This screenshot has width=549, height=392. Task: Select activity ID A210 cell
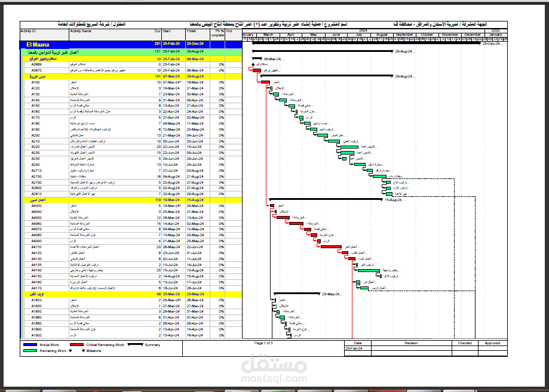pos(35,141)
